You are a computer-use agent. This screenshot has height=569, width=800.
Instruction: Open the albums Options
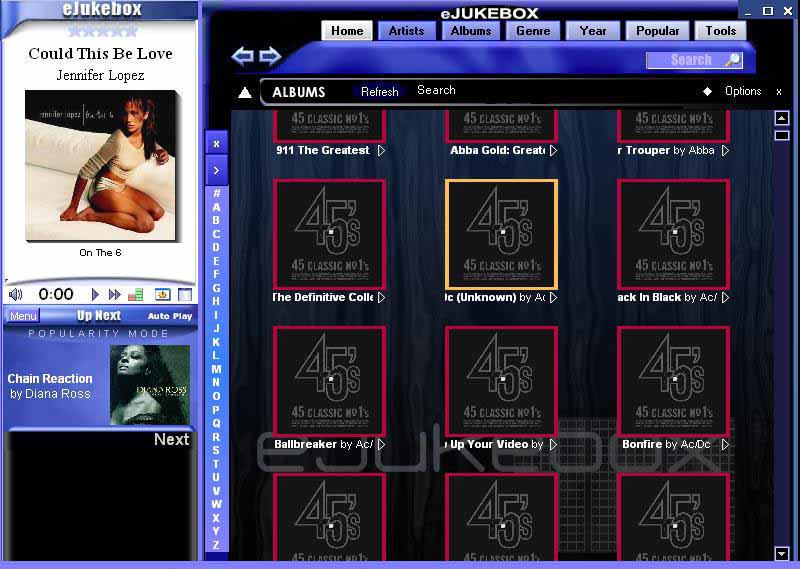[x=743, y=91]
